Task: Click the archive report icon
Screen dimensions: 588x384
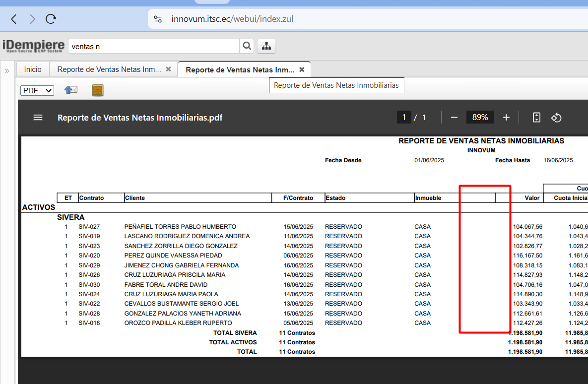Action: [x=98, y=90]
